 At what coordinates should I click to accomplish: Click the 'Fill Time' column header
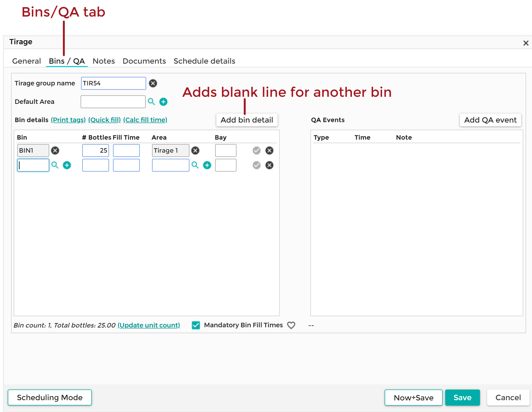(126, 137)
